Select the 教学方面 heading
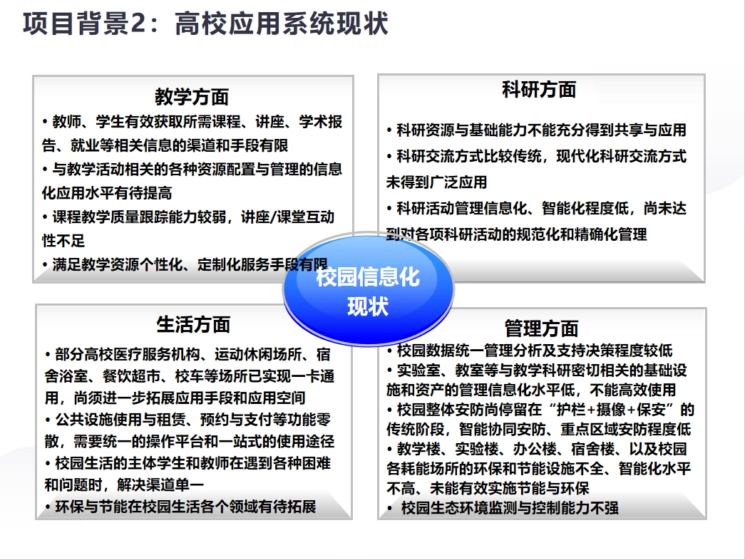The image size is (745, 560). [192, 96]
